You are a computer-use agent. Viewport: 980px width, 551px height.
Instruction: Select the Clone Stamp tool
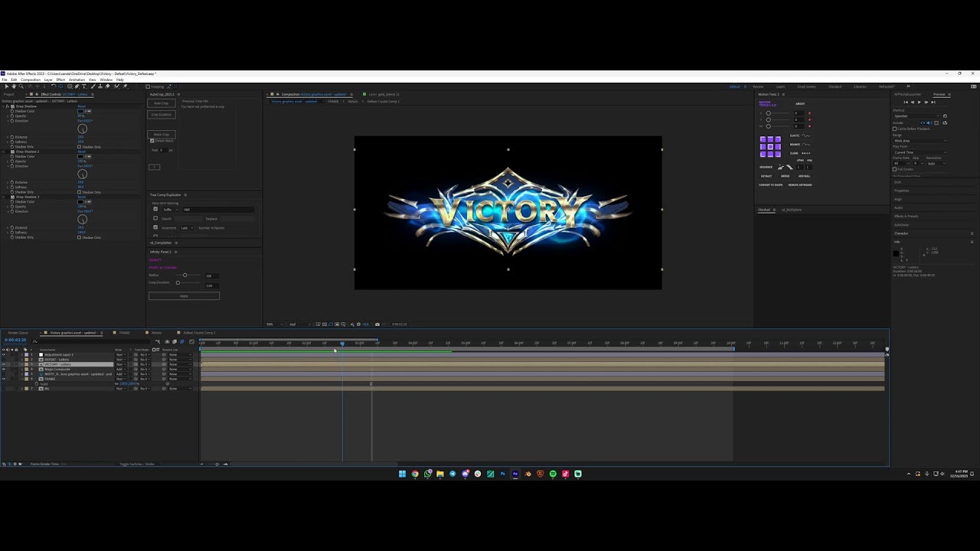click(100, 86)
